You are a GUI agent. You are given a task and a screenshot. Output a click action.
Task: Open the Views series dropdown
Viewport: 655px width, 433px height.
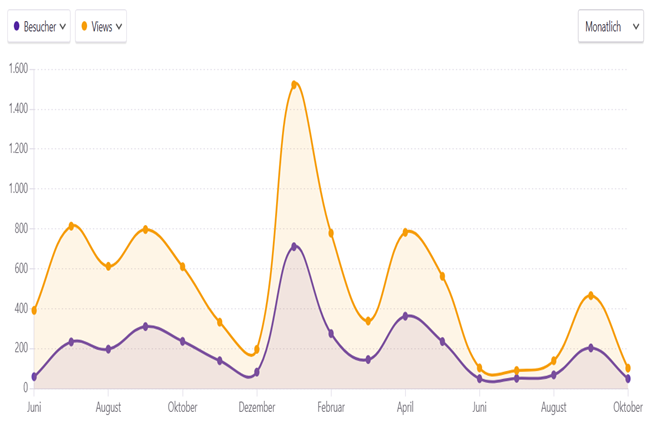[100, 27]
